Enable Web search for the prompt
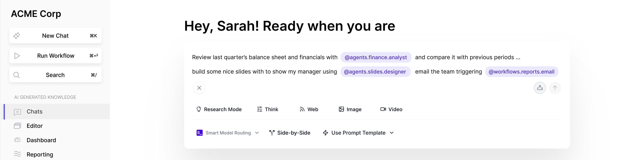This screenshot has width=644, height=160. pos(309,109)
